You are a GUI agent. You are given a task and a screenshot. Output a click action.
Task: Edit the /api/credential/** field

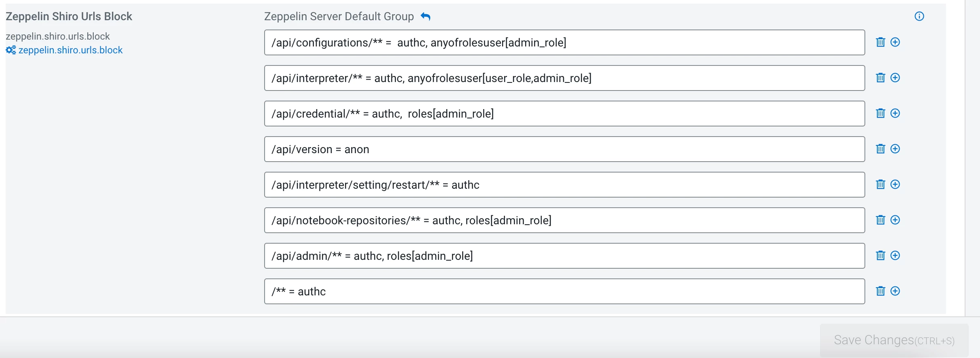(564, 114)
